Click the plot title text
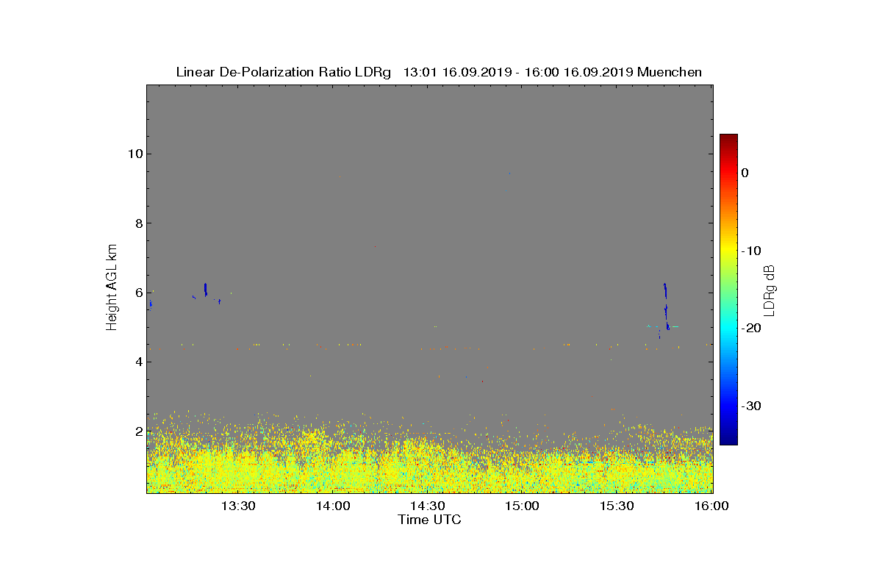Screen dimensions: 882x588 point(439,72)
